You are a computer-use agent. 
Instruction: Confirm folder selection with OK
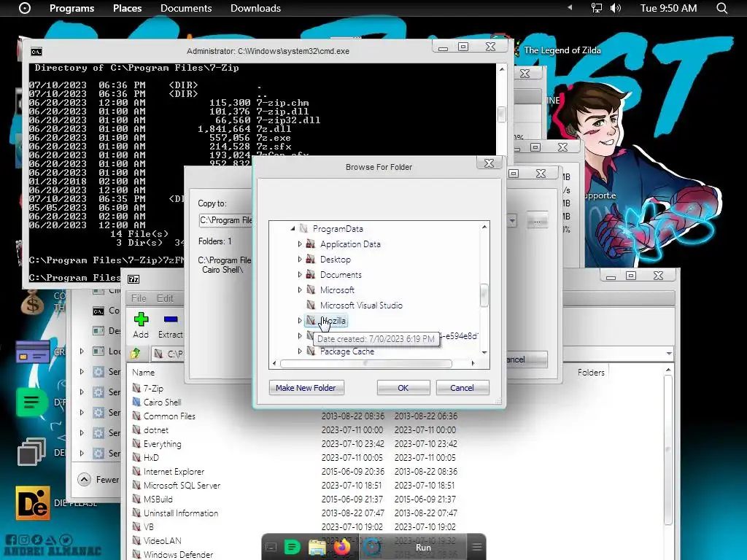[403, 388]
